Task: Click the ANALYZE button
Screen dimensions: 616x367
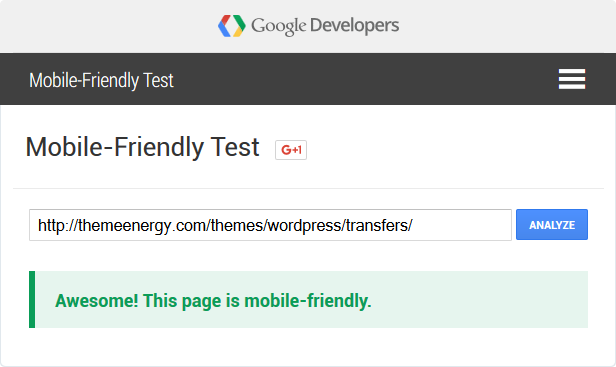Action: tap(552, 225)
